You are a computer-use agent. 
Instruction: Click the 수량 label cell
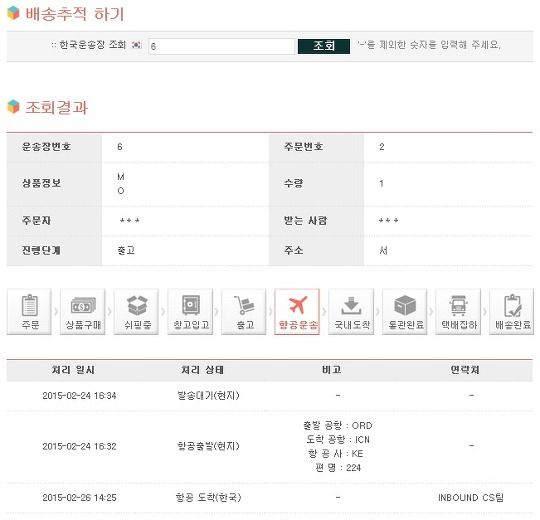316,183
